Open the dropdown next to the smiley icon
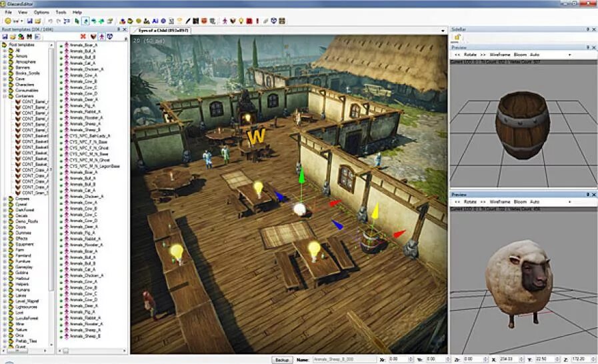Screen dimensions: 598x364 tap(22, 21)
